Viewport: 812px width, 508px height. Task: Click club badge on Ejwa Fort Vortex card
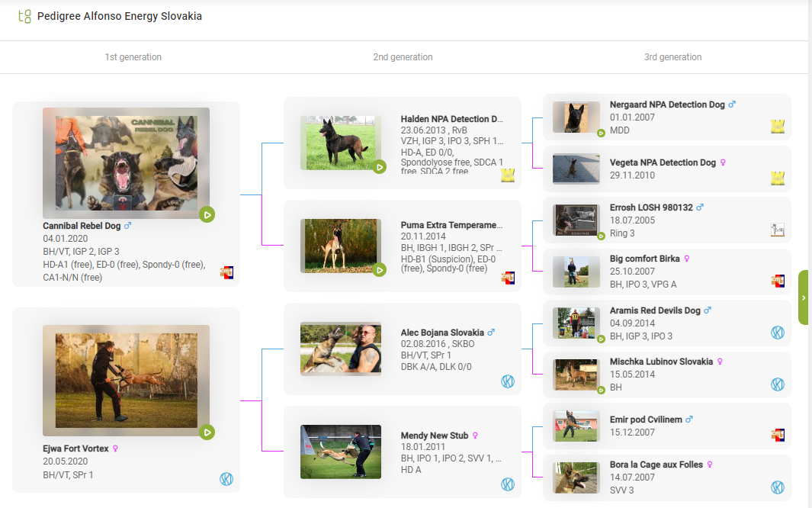coord(226,479)
